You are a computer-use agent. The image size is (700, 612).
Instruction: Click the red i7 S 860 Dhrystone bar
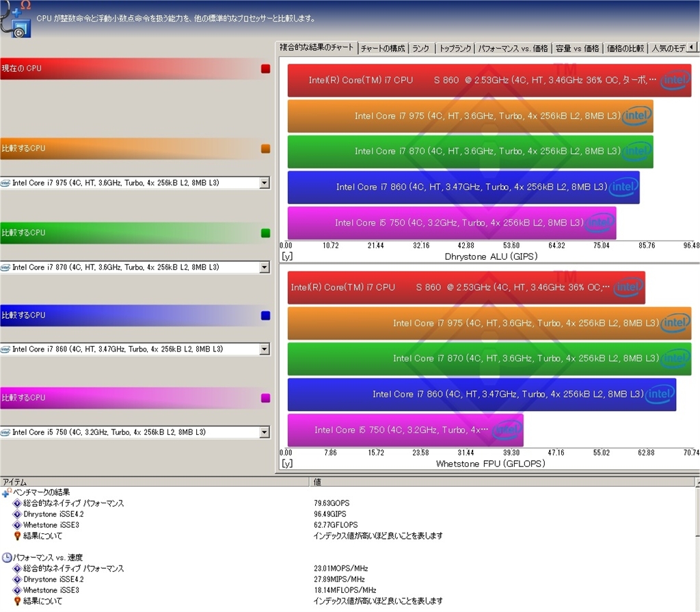(x=489, y=81)
